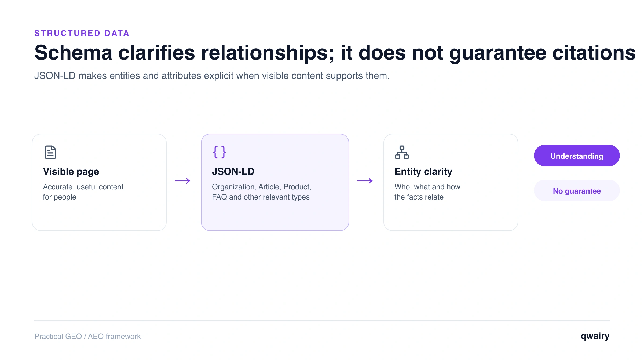644x362 pixels.
Task: Click the No guarantee pill button
Action: click(577, 190)
